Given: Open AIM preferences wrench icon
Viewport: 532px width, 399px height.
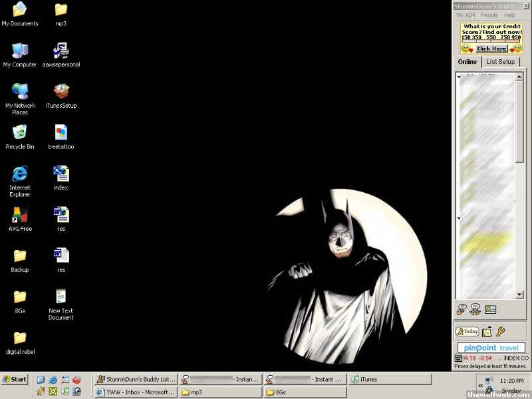Looking at the screenshot, I should tap(501, 331).
